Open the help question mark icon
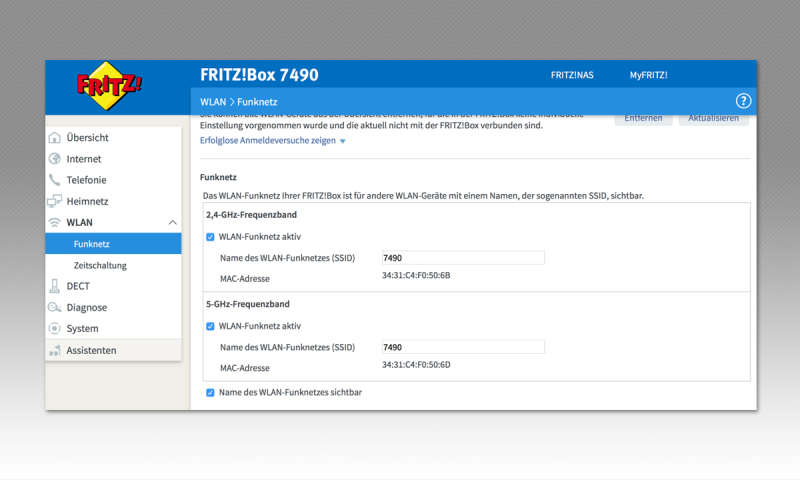 point(743,101)
